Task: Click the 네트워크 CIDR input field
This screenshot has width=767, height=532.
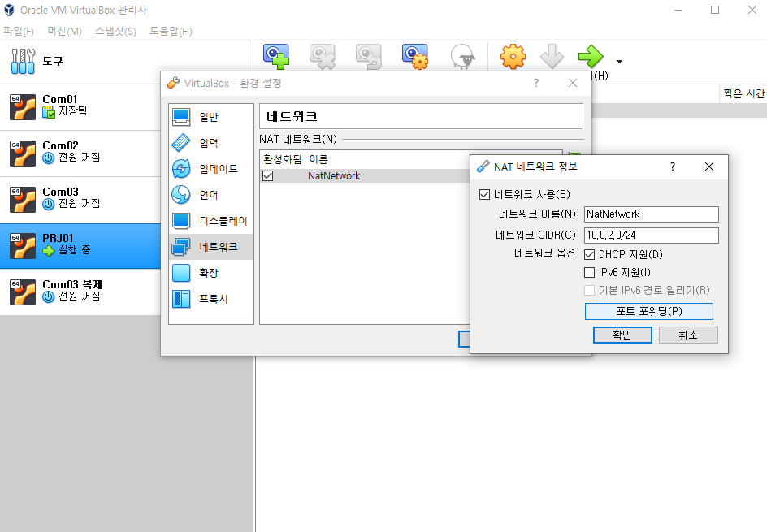Action: pos(651,236)
